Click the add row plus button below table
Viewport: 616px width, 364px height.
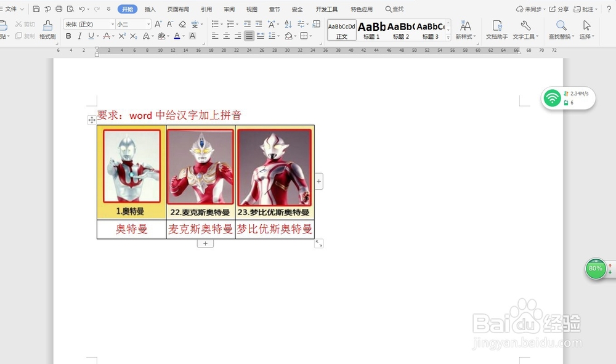pos(205,243)
